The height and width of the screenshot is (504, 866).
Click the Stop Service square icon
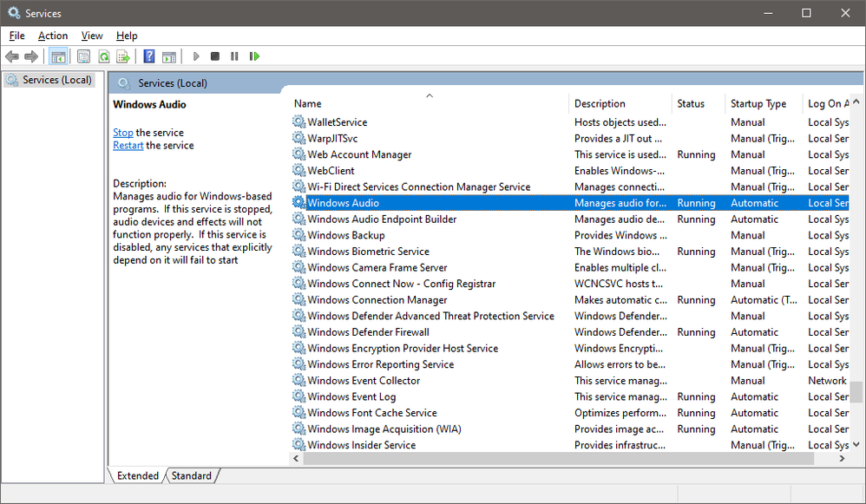click(215, 56)
